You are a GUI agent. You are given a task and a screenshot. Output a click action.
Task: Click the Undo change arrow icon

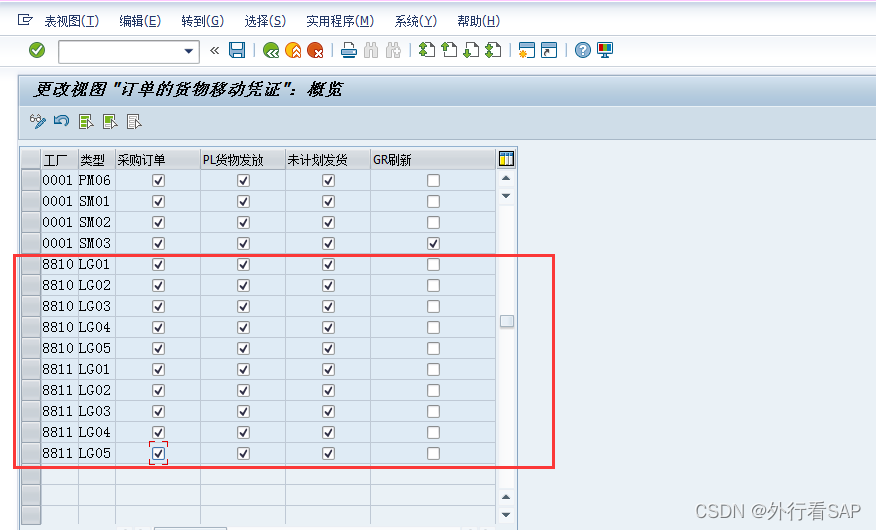pos(61,121)
